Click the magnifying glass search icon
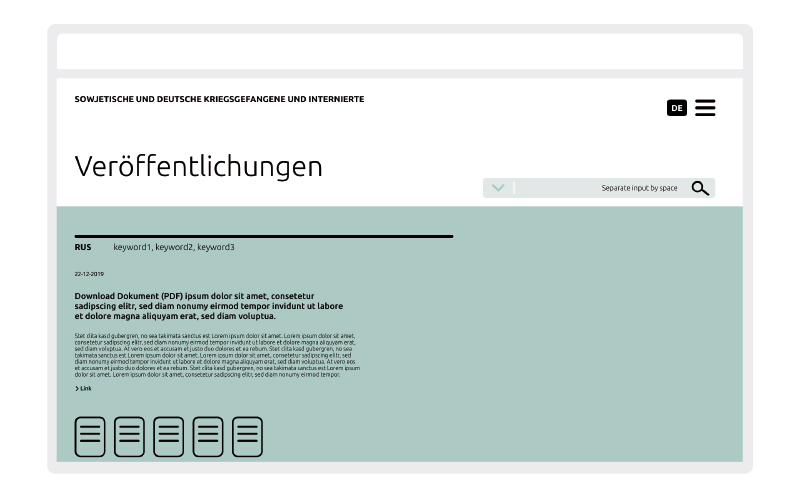This screenshot has height=500, width=800. tap(700, 188)
